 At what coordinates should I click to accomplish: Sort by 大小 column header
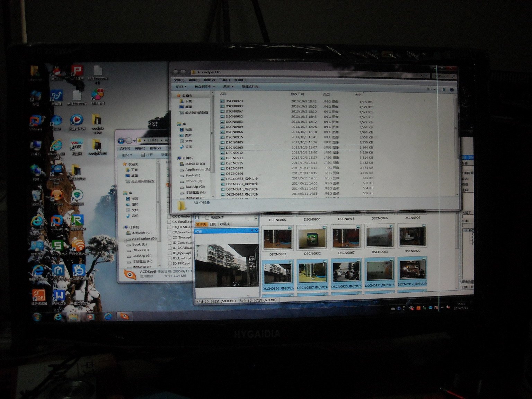click(x=358, y=95)
